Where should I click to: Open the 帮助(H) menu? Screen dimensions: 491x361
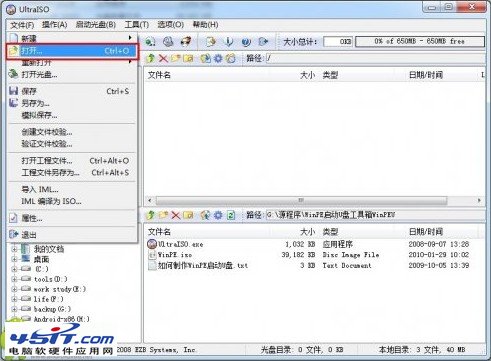point(205,25)
